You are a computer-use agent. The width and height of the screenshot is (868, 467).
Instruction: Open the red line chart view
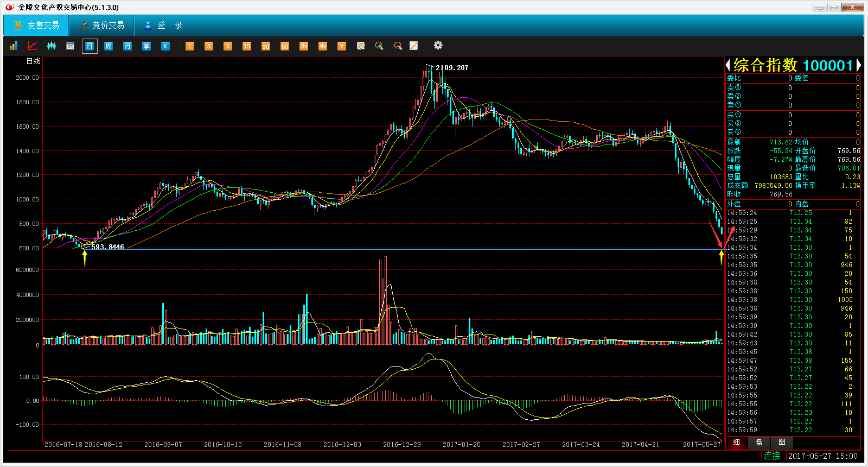tap(33, 46)
